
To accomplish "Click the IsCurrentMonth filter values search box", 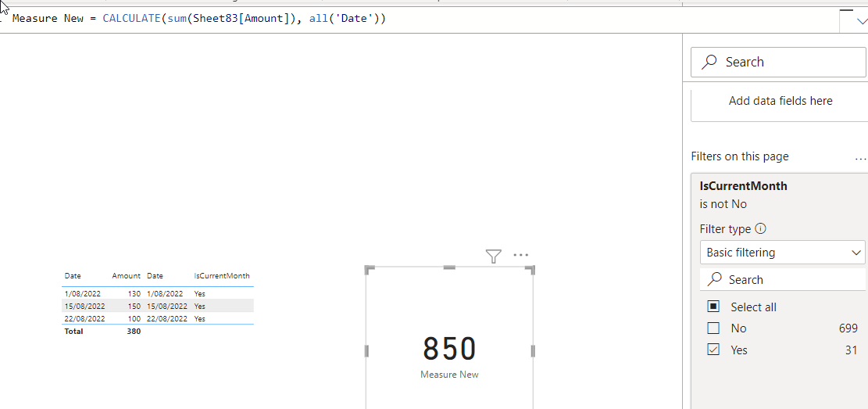I will [x=782, y=279].
